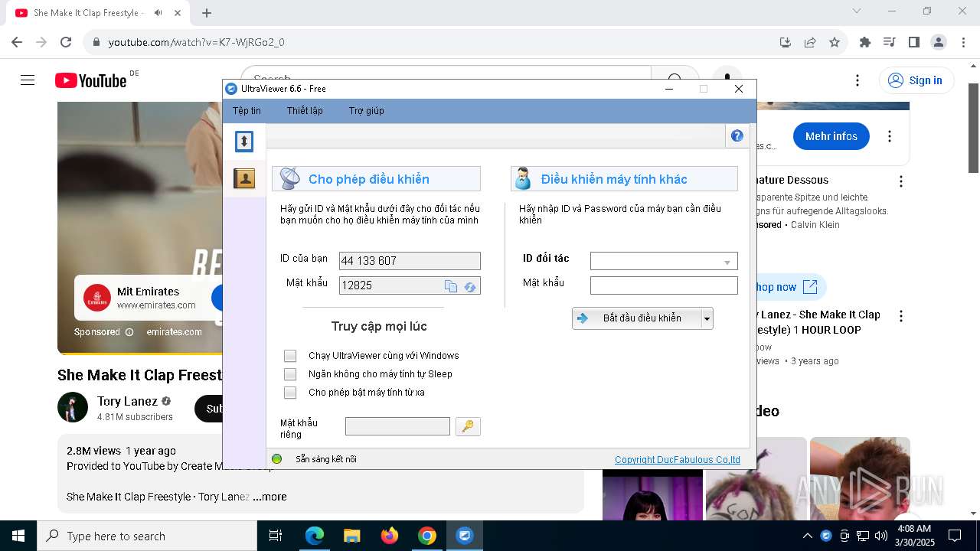The image size is (980, 551).
Task: Click the Mehr infos button
Action: coord(831,136)
